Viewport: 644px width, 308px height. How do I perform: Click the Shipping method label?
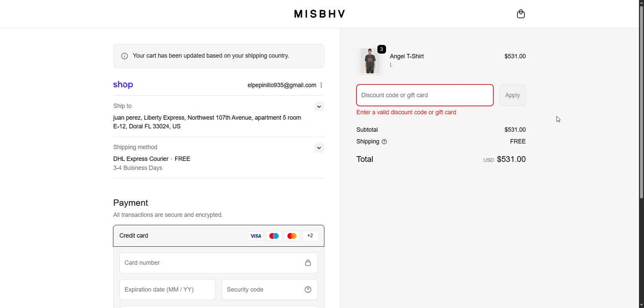(135, 147)
